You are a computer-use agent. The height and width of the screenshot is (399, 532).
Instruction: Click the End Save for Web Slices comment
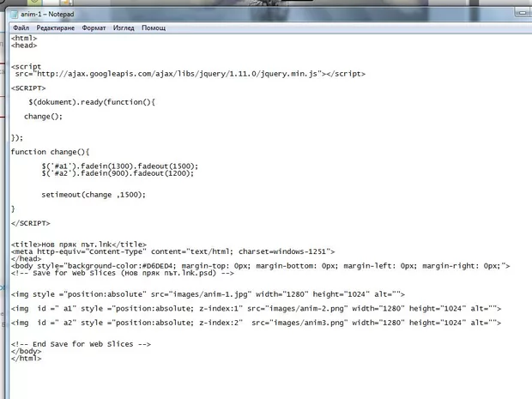(81, 344)
